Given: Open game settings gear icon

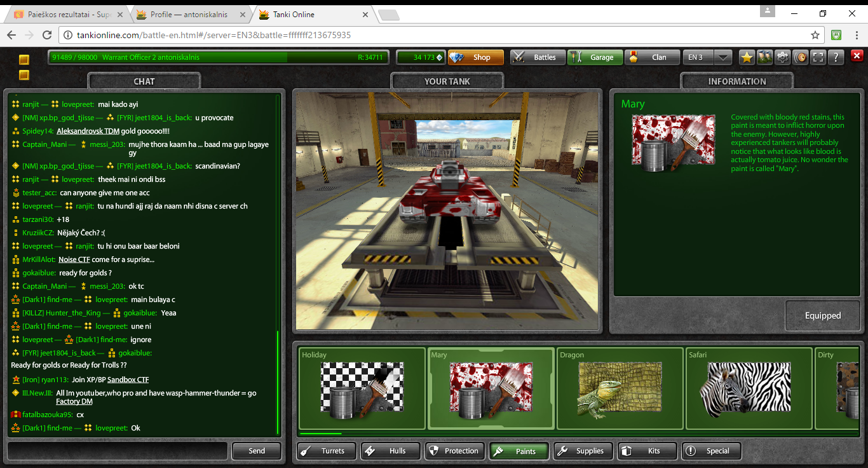Looking at the screenshot, I should (783, 57).
